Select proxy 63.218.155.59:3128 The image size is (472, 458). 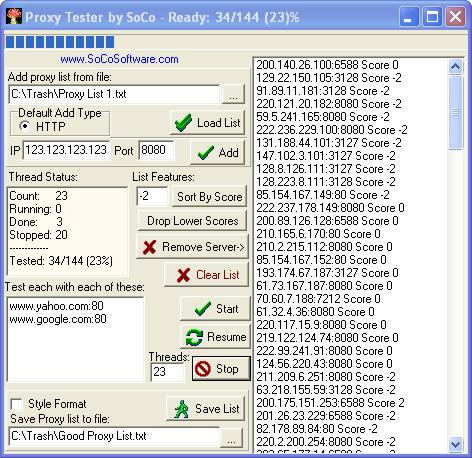pos(326,390)
